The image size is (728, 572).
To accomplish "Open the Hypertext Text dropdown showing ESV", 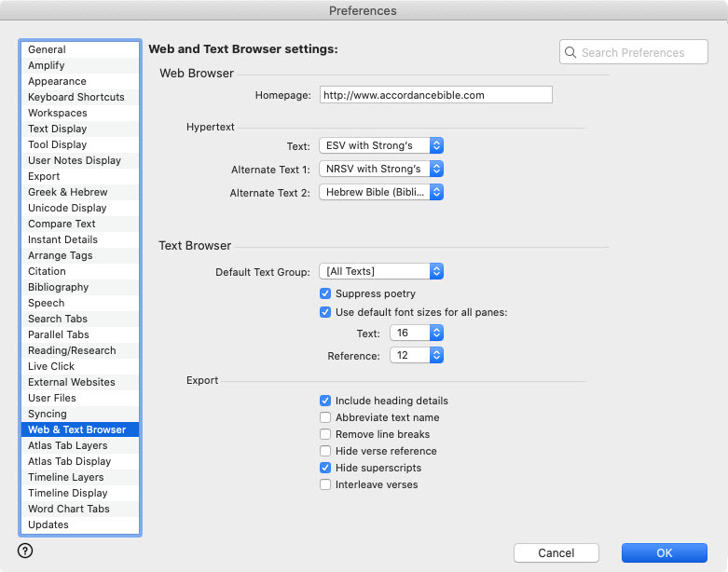I will click(380, 146).
